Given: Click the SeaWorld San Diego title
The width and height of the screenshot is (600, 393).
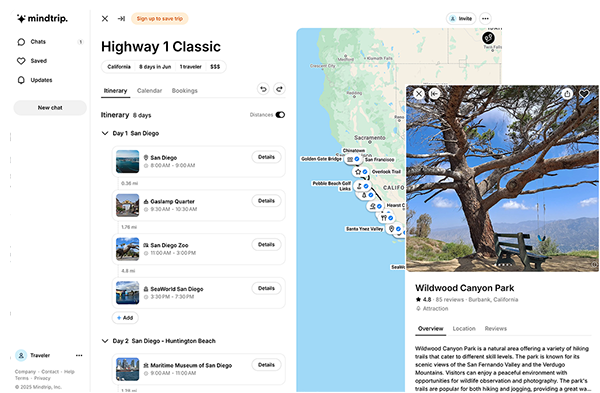Looking at the screenshot, I should pyautogui.click(x=177, y=289).
